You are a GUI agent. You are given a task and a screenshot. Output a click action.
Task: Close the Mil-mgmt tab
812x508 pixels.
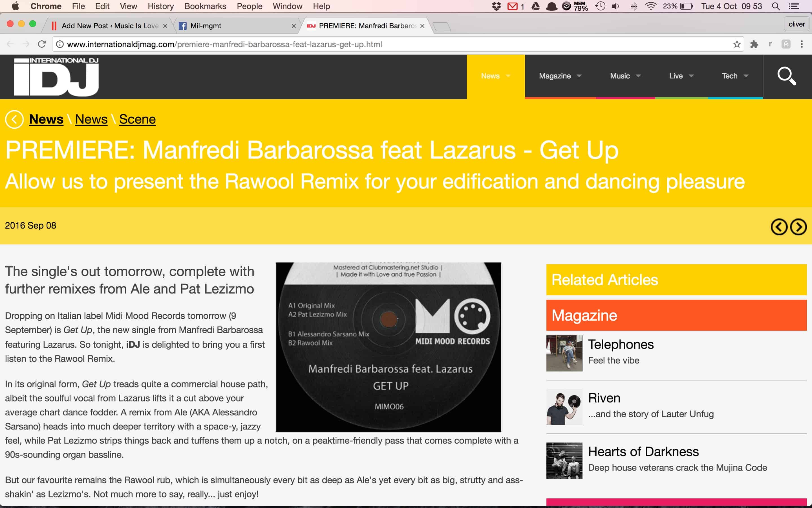click(x=294, y=26)
